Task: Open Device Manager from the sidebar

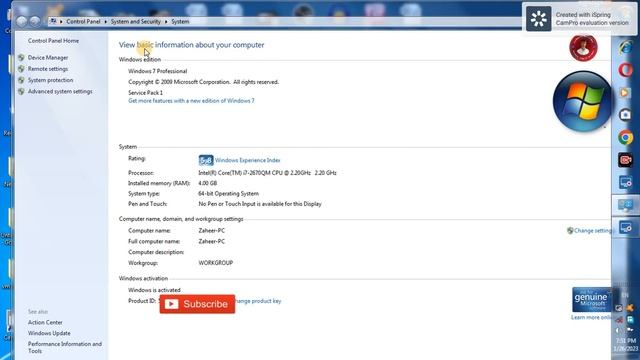Action: tap(48, 58)
